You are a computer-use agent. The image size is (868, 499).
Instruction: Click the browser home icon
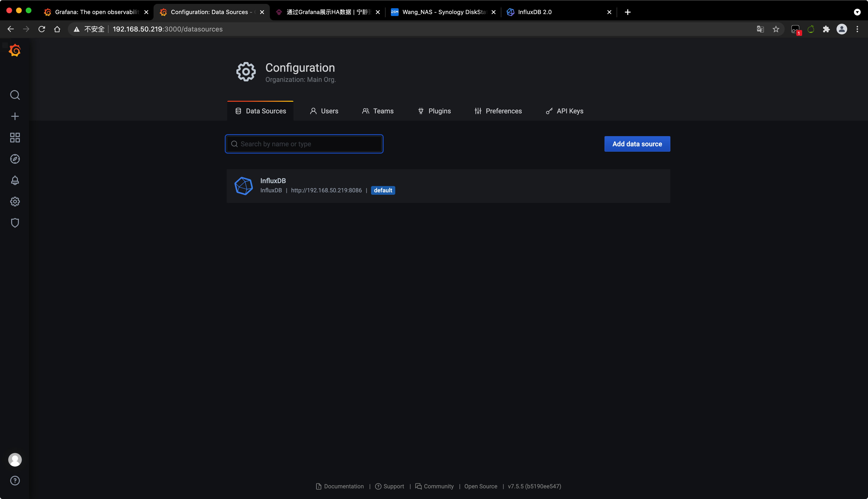click(57, 29)
